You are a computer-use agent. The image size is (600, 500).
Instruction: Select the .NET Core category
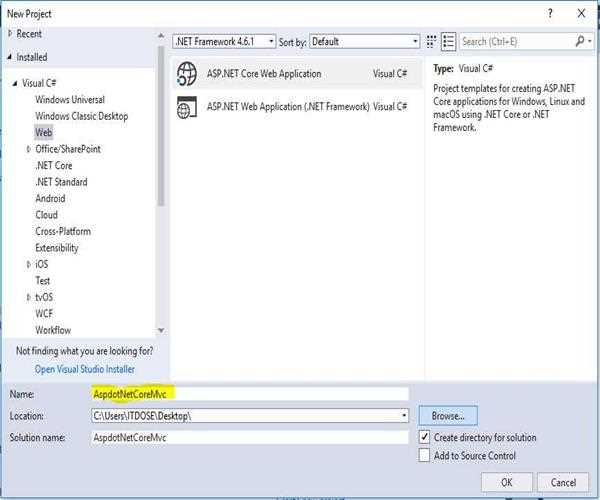[x=54, y=165]
